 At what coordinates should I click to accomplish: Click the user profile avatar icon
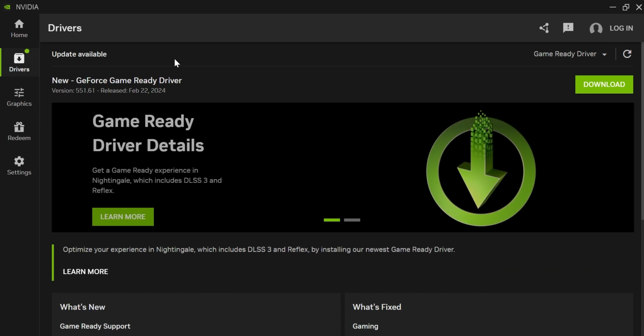coord(596,29)
